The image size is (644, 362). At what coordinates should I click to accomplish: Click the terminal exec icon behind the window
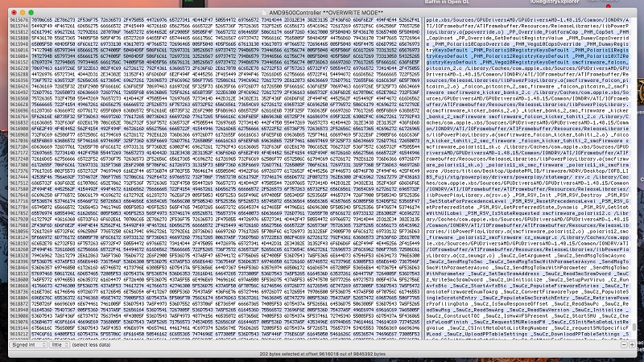point(192,3)
